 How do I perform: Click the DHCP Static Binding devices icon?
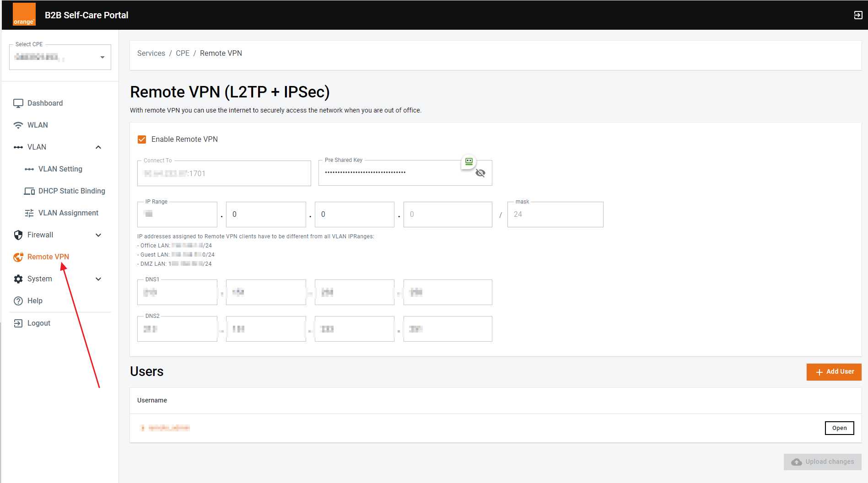[29, 191]
